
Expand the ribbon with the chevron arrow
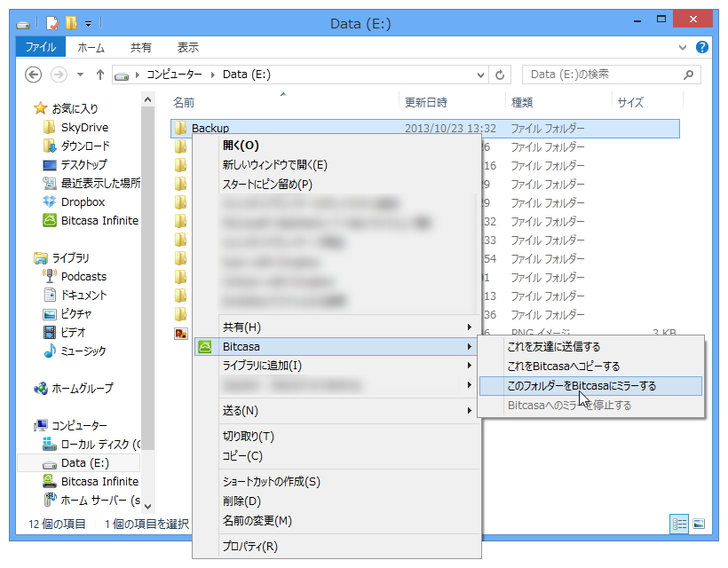(682, 48)
